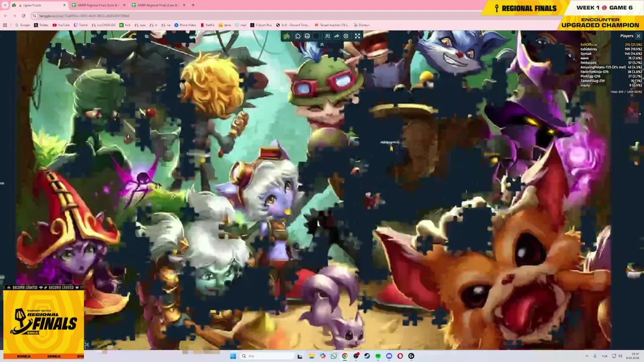Open the puzzle pieces options icon
This screenshot has height=362, width=644.
tap(298, 36)
